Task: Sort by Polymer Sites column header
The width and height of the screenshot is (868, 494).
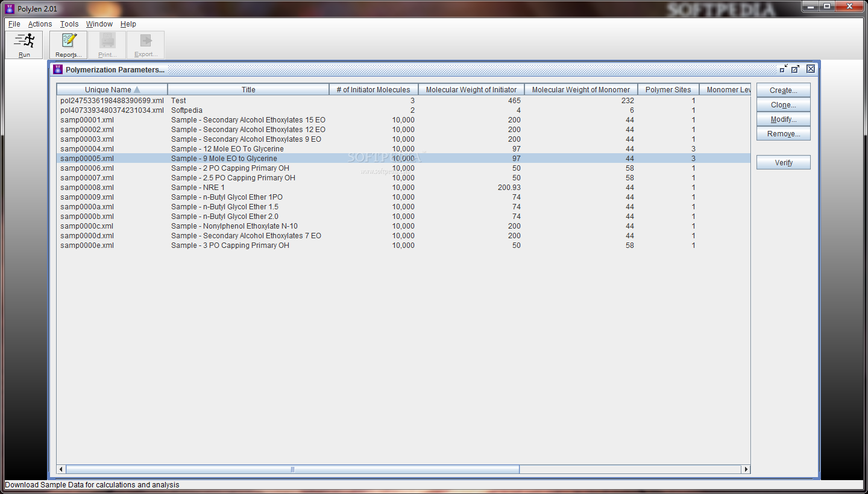Action: pos(668,89)
